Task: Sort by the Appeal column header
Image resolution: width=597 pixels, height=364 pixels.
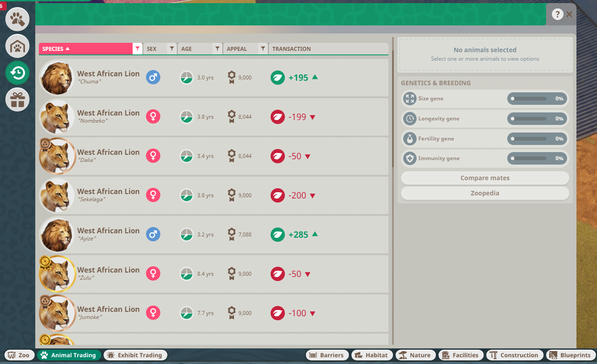Action: point(241,49)
